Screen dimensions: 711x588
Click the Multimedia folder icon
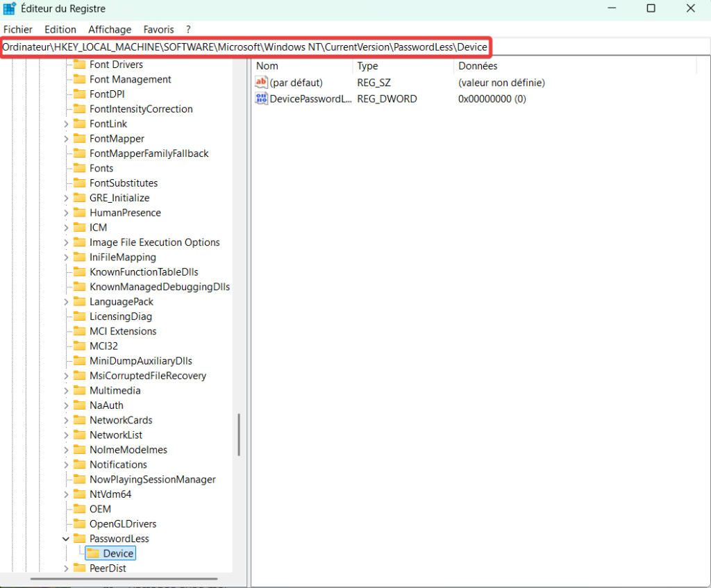coord(79,391)
